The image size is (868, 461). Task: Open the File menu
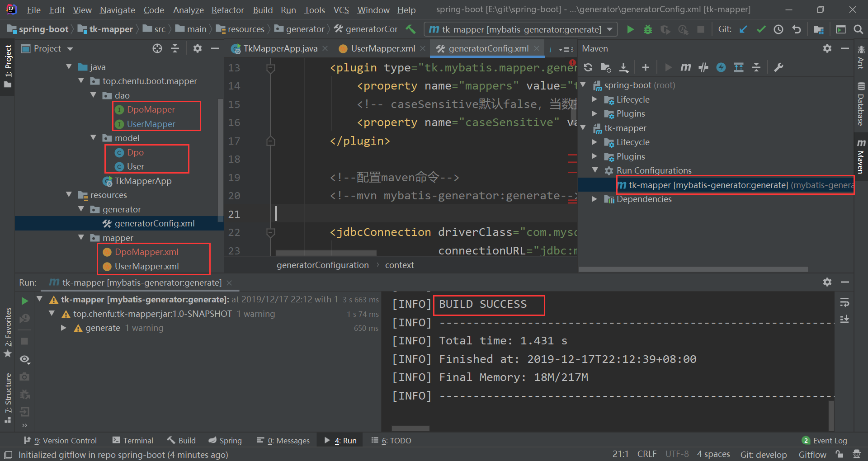click(33, 10)
